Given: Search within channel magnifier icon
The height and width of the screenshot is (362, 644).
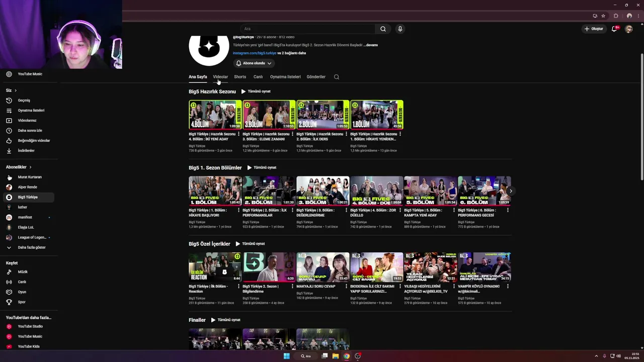Looking at the screenshot, I should 337,77.
